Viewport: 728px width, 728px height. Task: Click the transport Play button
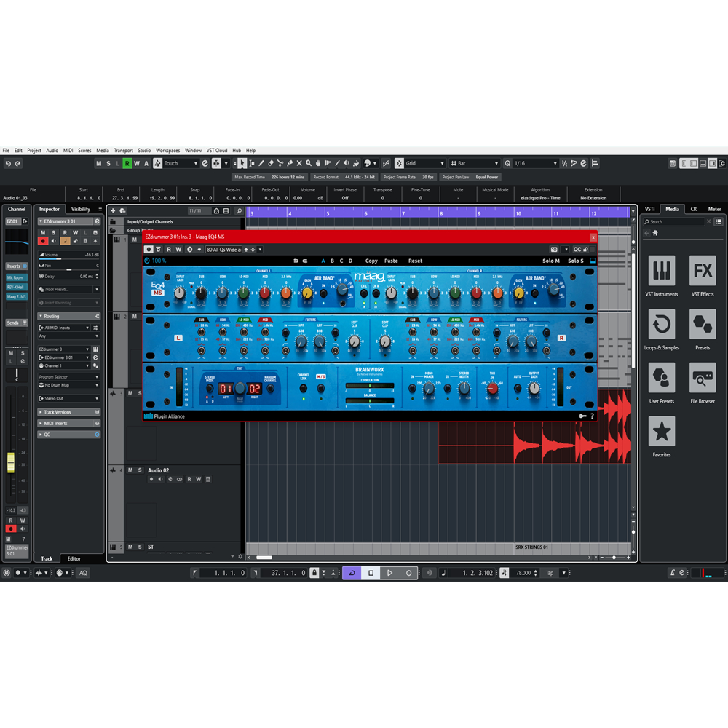389,573
